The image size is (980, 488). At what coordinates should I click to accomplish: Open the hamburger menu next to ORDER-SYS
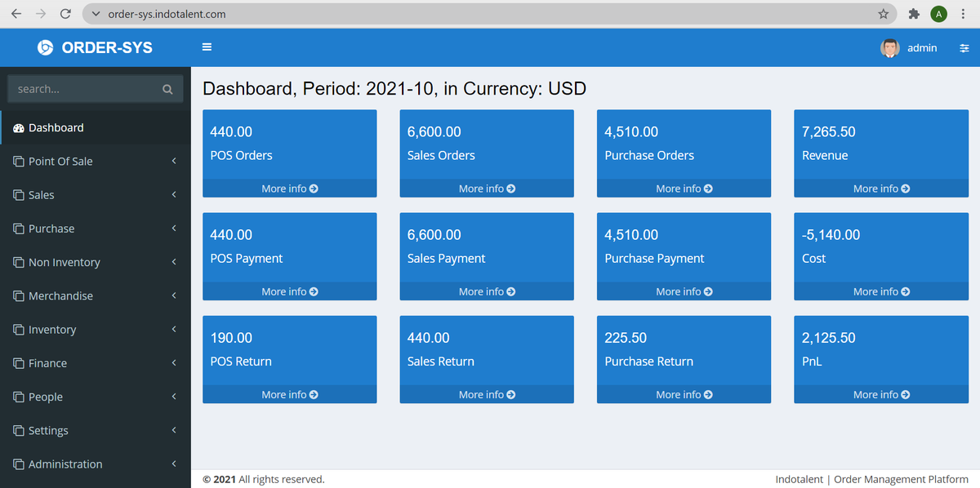coord(207,47)
